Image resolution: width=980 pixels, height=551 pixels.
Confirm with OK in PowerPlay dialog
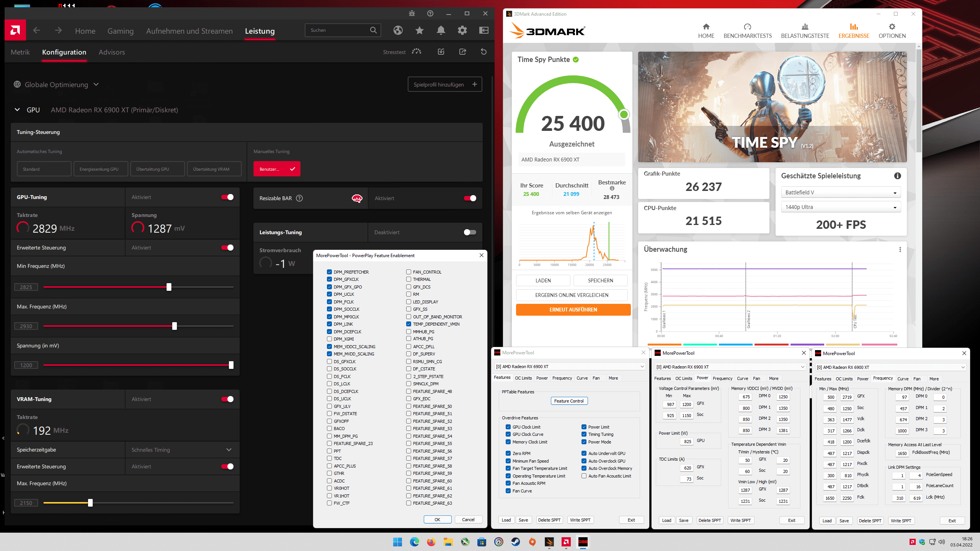pos(437,520)
